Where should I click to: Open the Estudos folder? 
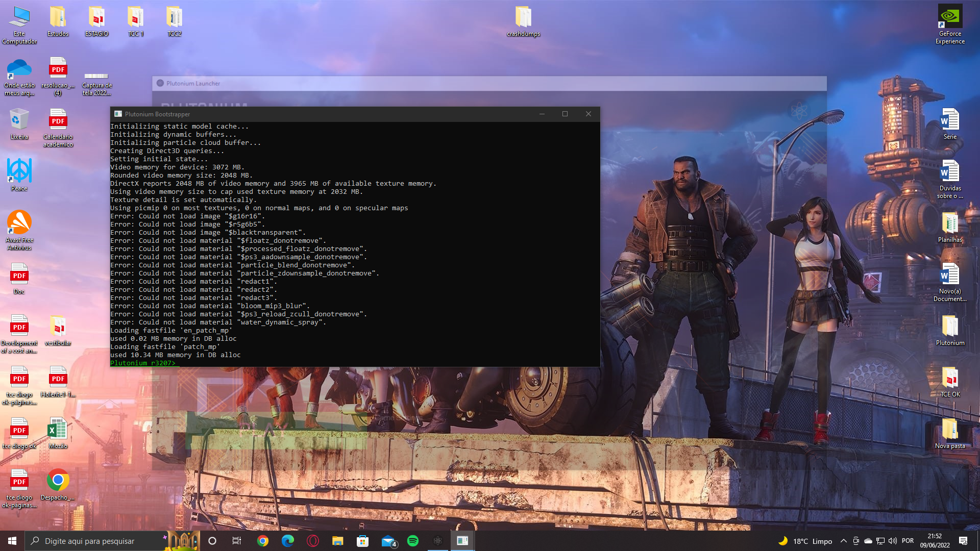point(58,21)
